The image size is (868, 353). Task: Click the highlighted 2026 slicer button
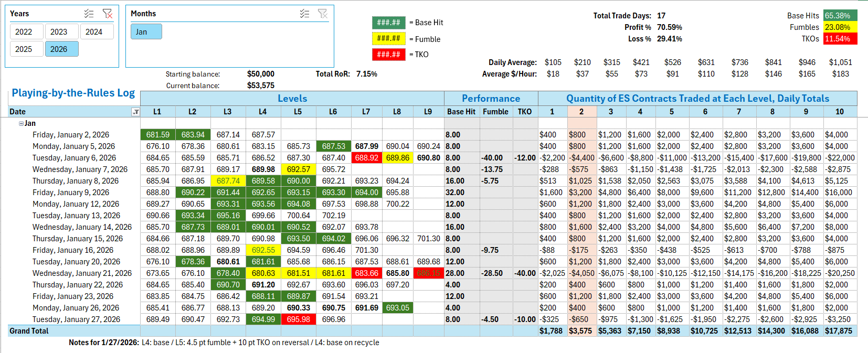click(59, 49)
